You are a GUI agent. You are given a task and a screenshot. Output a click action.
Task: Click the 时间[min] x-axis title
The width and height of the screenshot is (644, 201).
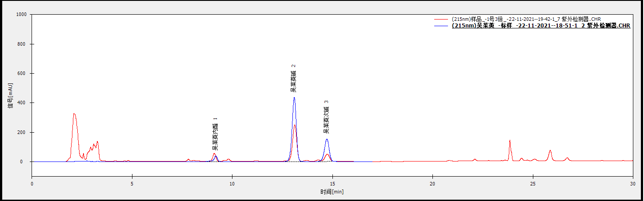click(332, 192)
